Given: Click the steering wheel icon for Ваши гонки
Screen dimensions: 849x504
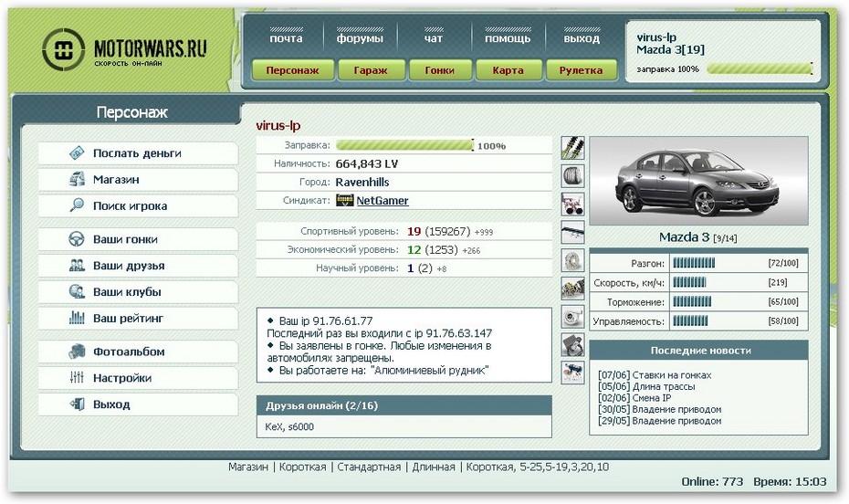Looking at the screenshot, I should coord(77,239).
